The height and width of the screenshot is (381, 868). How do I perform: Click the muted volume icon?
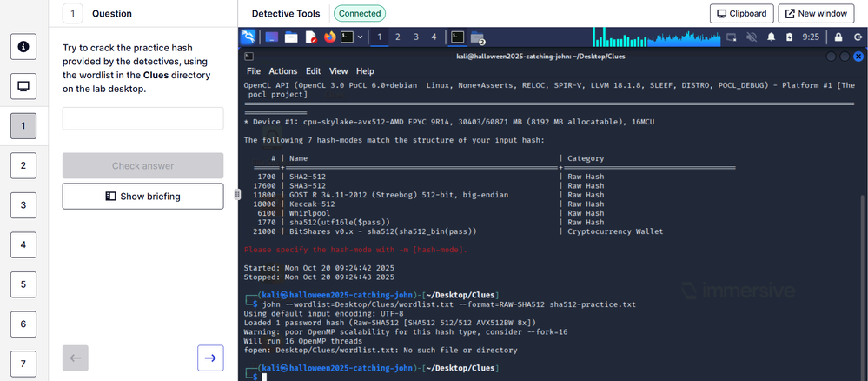[751, 37]
